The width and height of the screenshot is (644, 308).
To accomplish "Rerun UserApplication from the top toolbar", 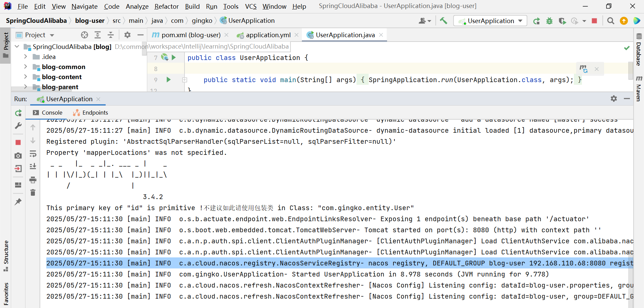I will coord(536,21).
